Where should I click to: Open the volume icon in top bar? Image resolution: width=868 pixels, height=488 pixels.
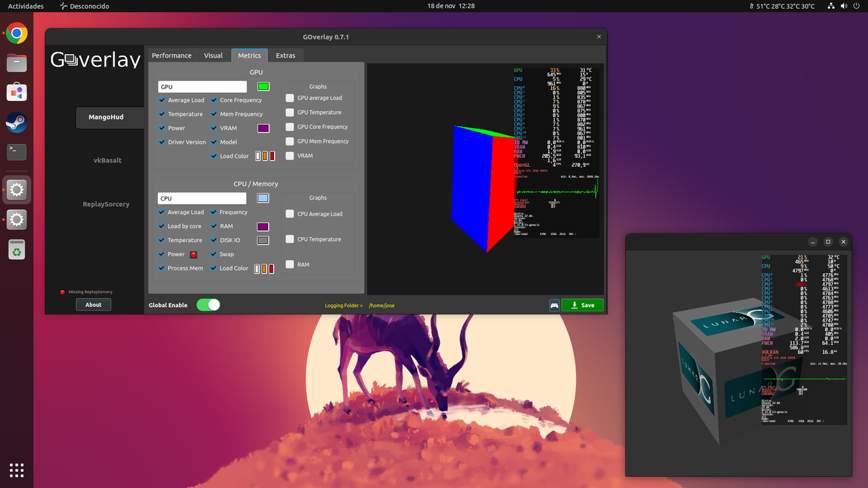coord(845,6)
